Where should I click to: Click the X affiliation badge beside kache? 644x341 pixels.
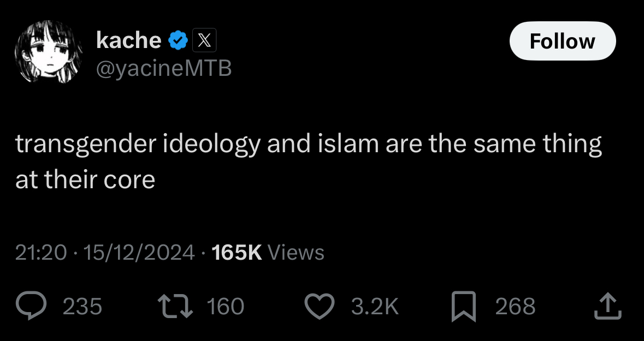205,40
